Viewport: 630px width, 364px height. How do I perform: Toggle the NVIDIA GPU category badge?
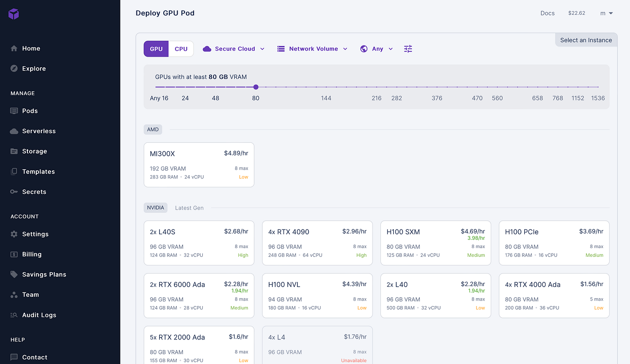[x=155, y=208]
